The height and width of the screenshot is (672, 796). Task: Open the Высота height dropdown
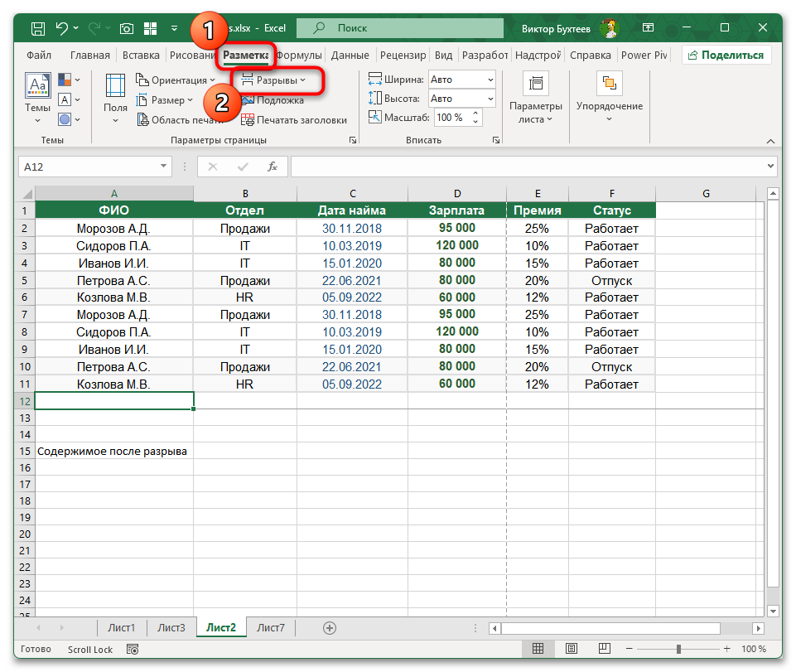490,99
